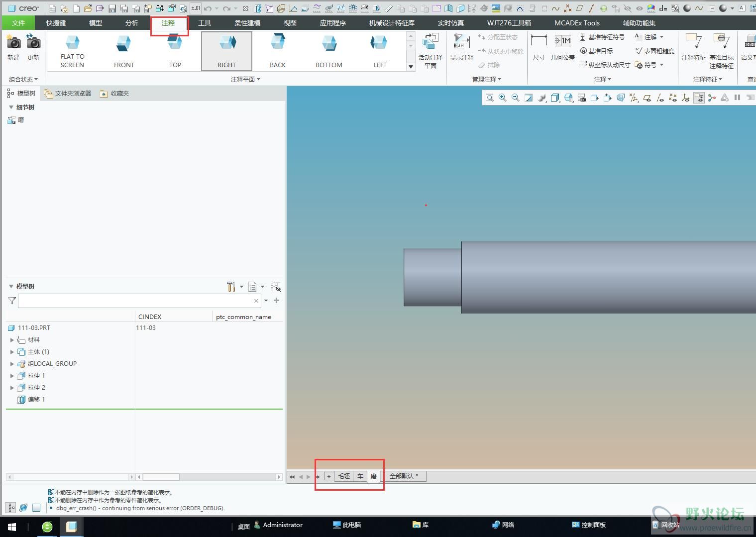Click Show Annotations (显示注释)
Screen dimensions: 756x537
pyautogui.click(x=462, y=47)
